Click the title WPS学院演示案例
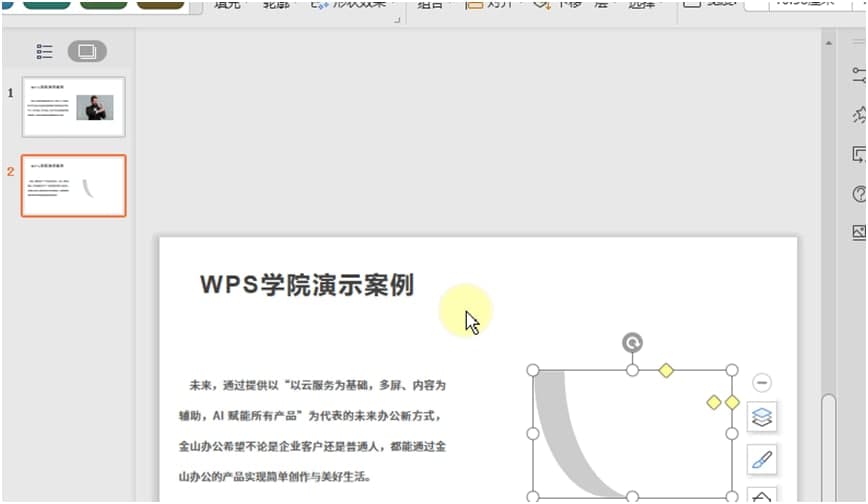 point(307,285)
